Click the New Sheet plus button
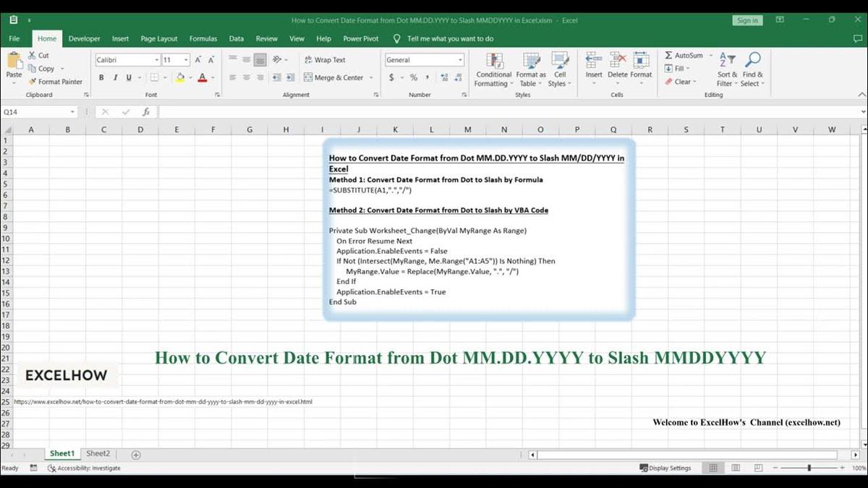This screenshot has width=868, height=488. point(135,453)
